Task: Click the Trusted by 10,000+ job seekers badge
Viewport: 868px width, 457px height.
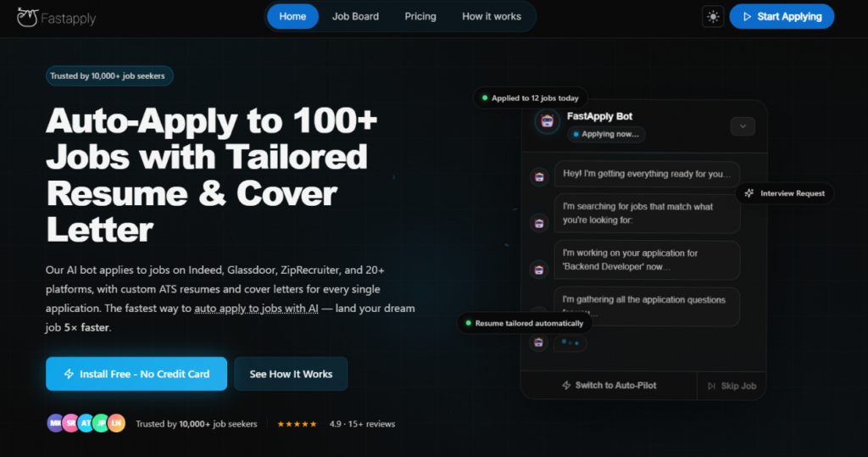Action: point(109,76)
